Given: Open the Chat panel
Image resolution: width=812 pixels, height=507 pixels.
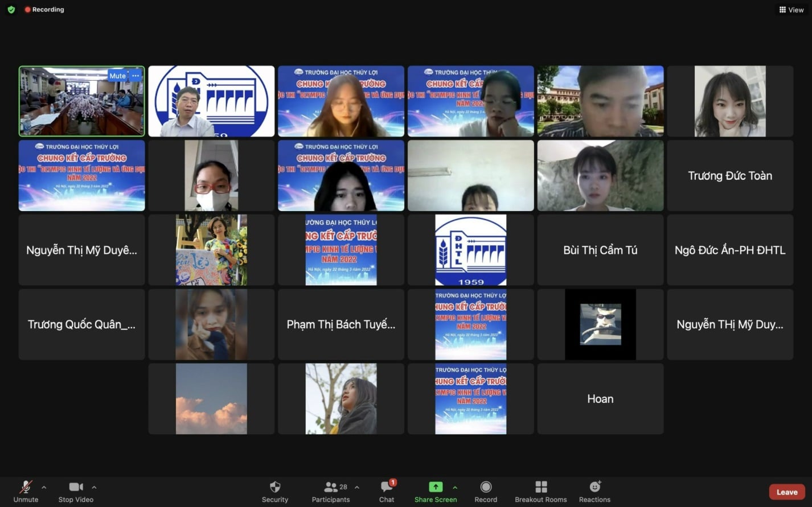Looking at the screenshot, I should 387,491.
